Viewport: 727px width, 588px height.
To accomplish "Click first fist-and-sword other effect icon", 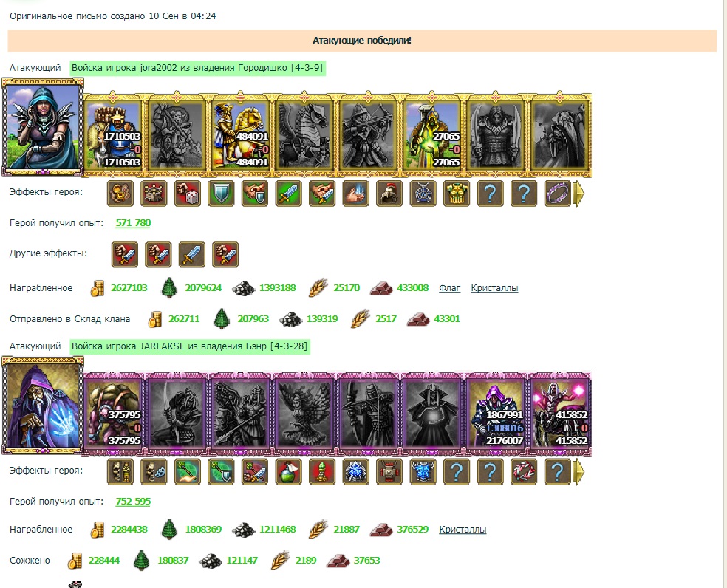I will 125,254.
